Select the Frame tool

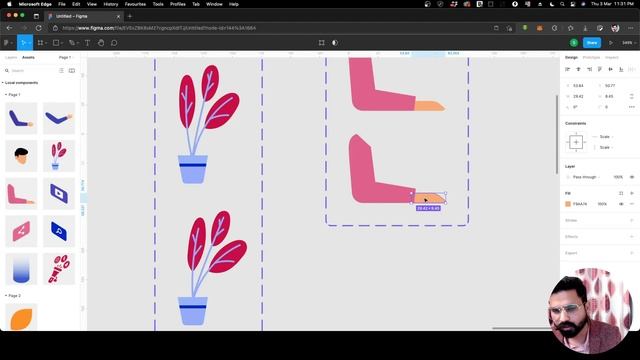click(40, 42)
